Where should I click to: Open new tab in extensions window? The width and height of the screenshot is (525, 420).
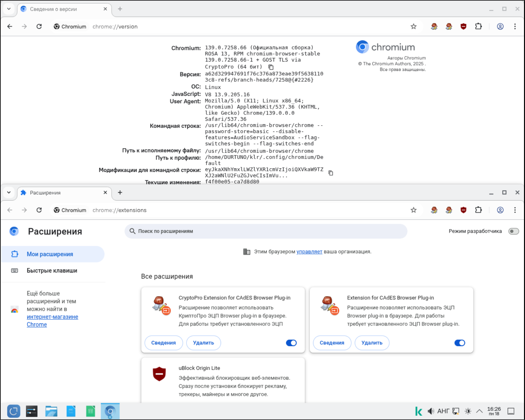pyautogui.click(x=120, y=192)
